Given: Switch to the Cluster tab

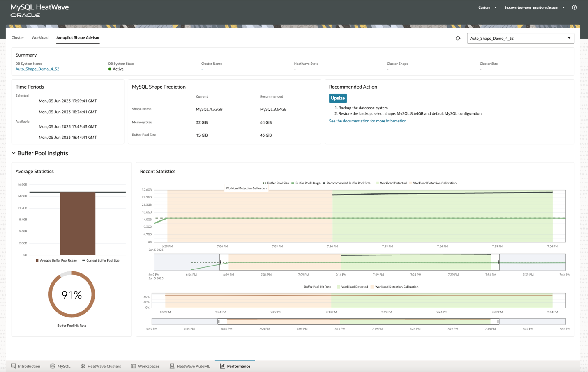Looking at the screenshot, I should click(x=18, y=37).
